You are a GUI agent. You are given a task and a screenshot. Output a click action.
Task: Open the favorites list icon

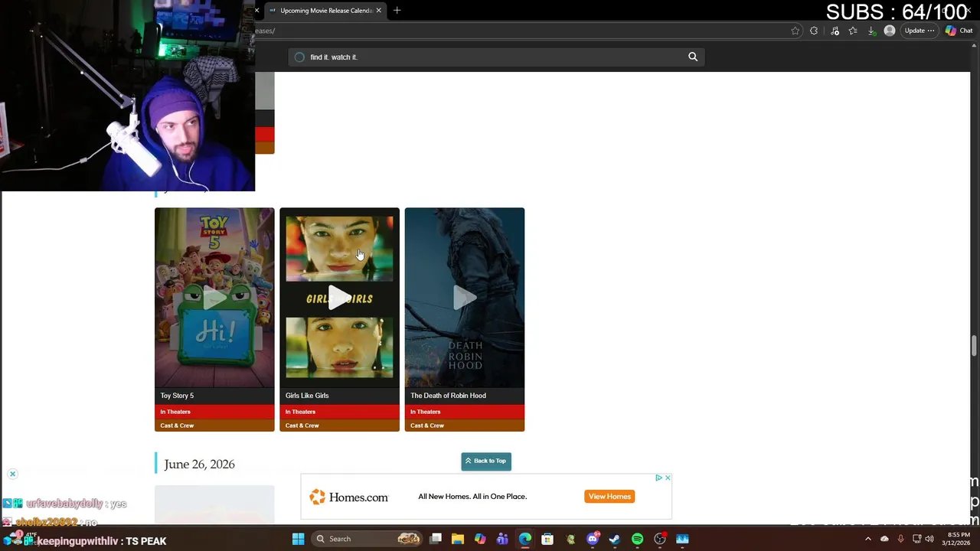click(x=853, y=31)
